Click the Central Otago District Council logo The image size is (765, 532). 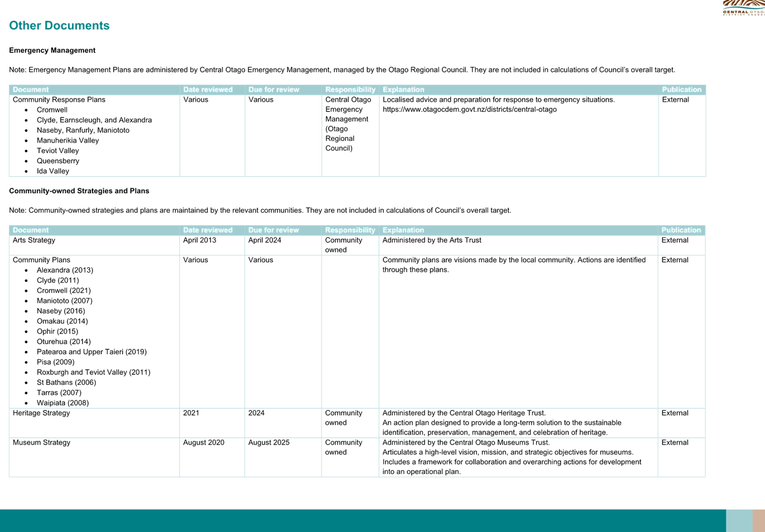click(x=744, y=8)
